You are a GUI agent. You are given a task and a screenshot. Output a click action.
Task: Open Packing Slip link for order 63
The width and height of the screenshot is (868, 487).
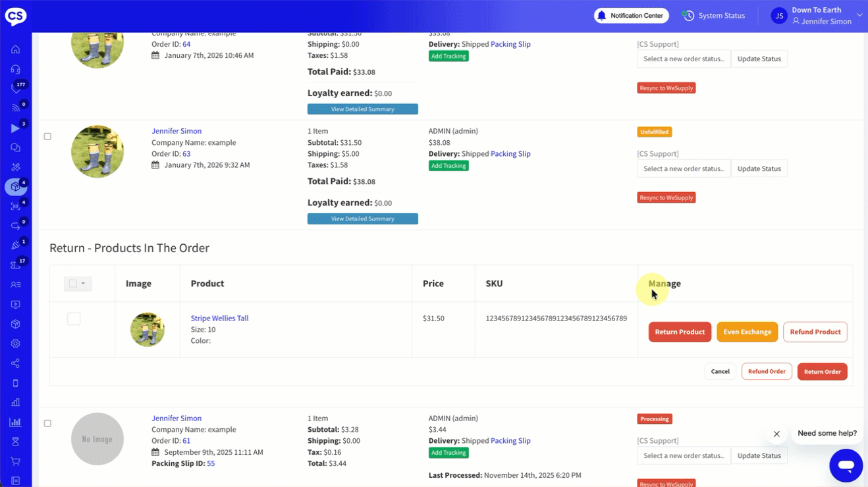tap(510, 154)
